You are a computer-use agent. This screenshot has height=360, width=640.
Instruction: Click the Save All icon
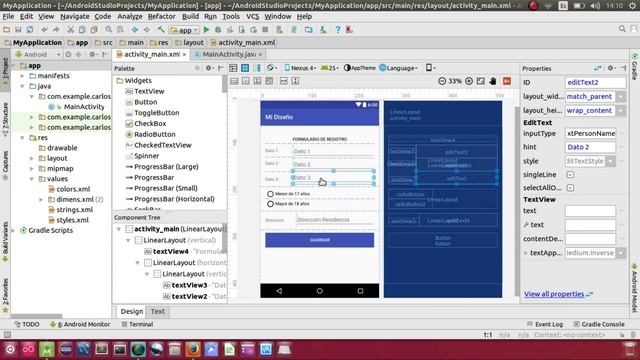[x=18, y=29]
